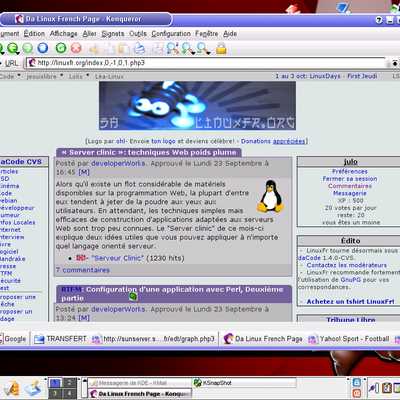This screenshot has height=400, width=400.
Task: Paste using the clipboard toolbar icon
Action: 124,49
